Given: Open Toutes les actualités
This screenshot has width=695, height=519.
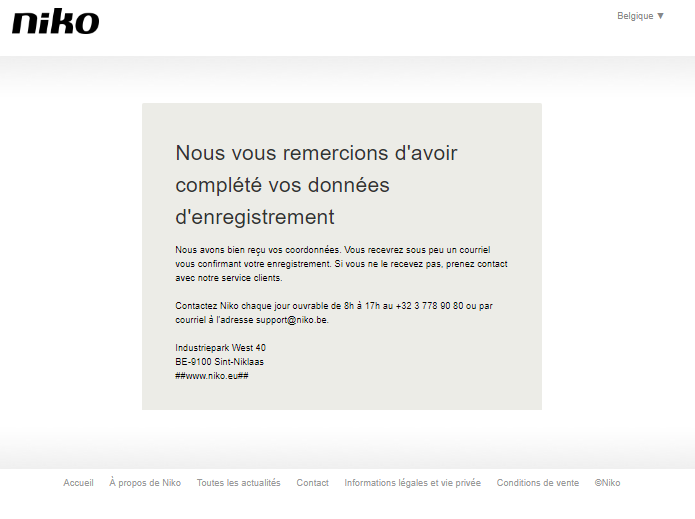Looking at the screenshot, I should click(238, 483).
